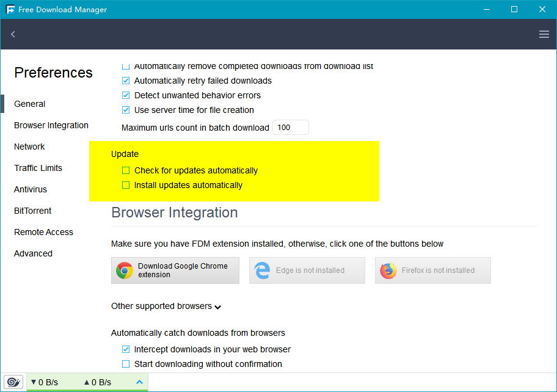
Task: Click the Browser Integration section heading
Action: (175, 212)
